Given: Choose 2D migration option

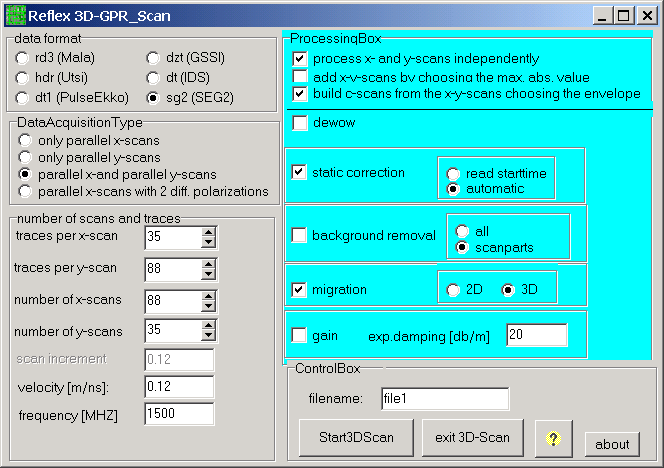Looking at the screenshot, I should [x=453, y=290].
